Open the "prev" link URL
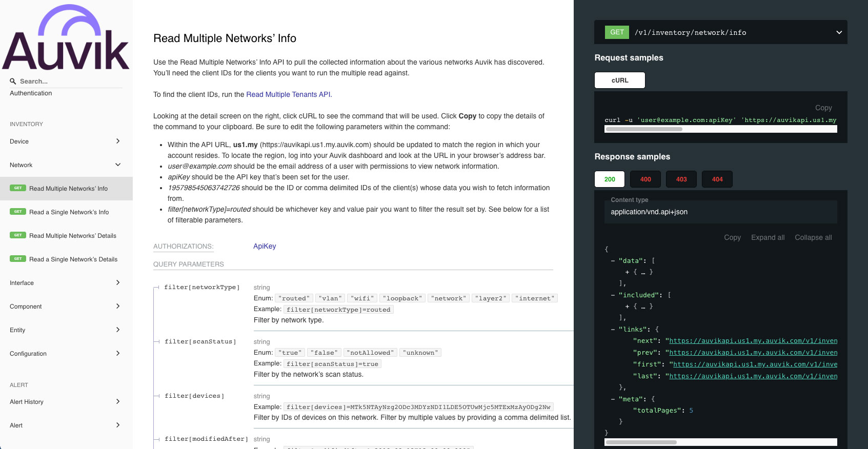The width and height of the screenshot is (868, 449). 753,353
